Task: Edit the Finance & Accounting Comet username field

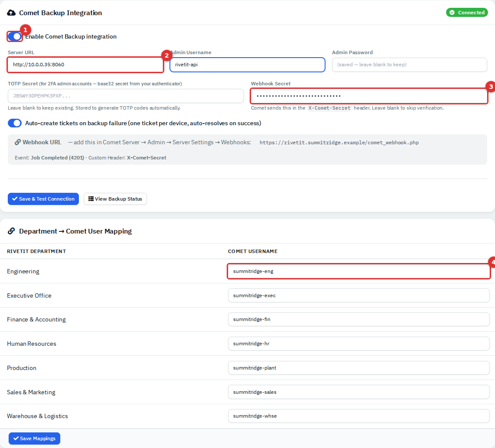Action: coord(358,319)
